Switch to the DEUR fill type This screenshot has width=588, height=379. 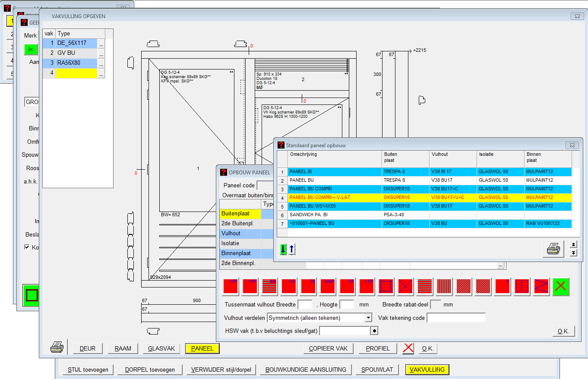coord(88,348)
